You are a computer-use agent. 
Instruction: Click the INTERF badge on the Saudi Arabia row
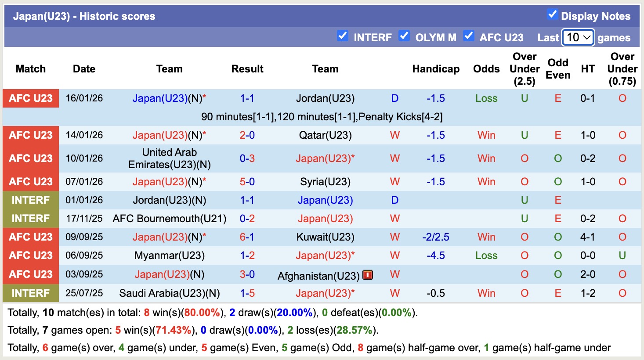click(30, 293)
